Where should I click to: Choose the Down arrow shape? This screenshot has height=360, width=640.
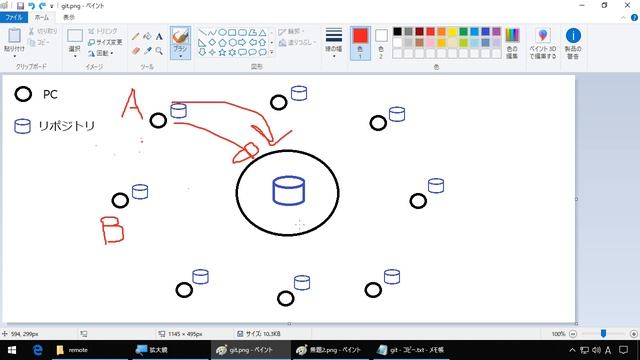pos(202,52)
